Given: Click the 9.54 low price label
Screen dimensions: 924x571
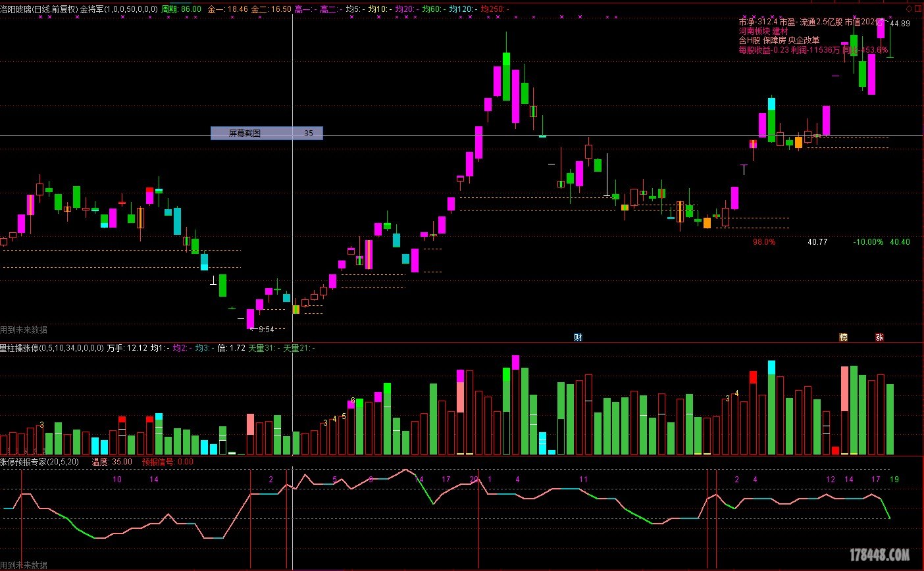Looking at the screenshot, I should pos(266,329).
